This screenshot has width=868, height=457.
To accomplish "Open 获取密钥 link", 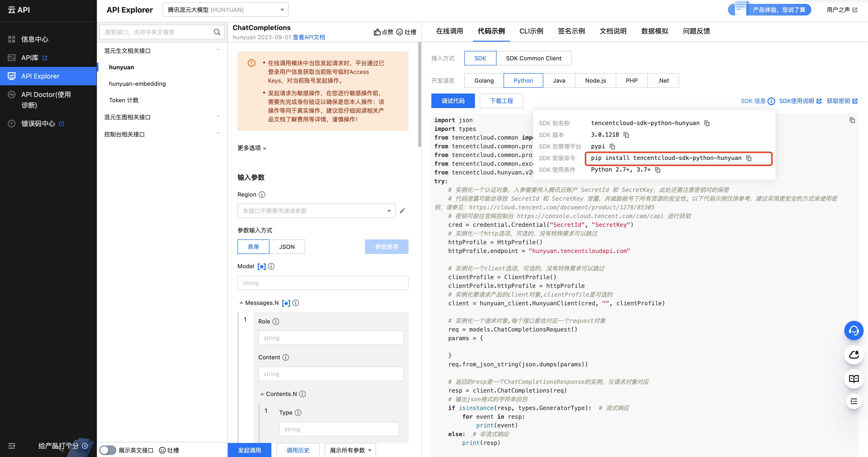I will point(842,101).
